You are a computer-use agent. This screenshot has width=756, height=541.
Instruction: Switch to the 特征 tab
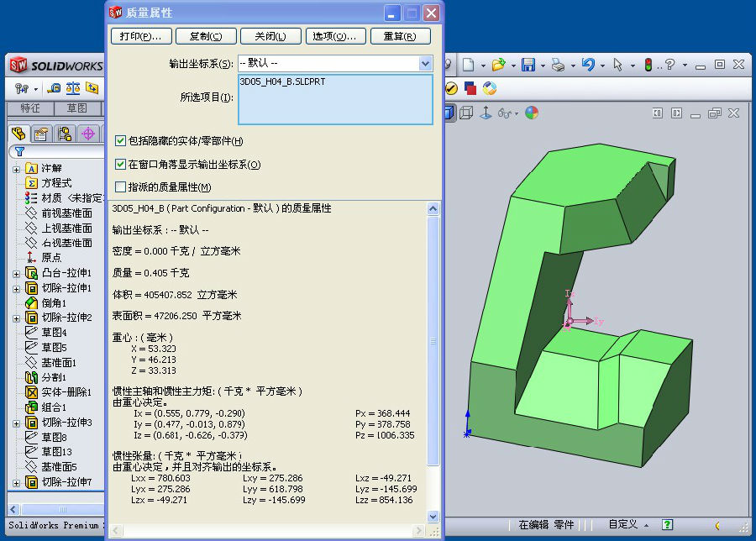coord(30,108)
